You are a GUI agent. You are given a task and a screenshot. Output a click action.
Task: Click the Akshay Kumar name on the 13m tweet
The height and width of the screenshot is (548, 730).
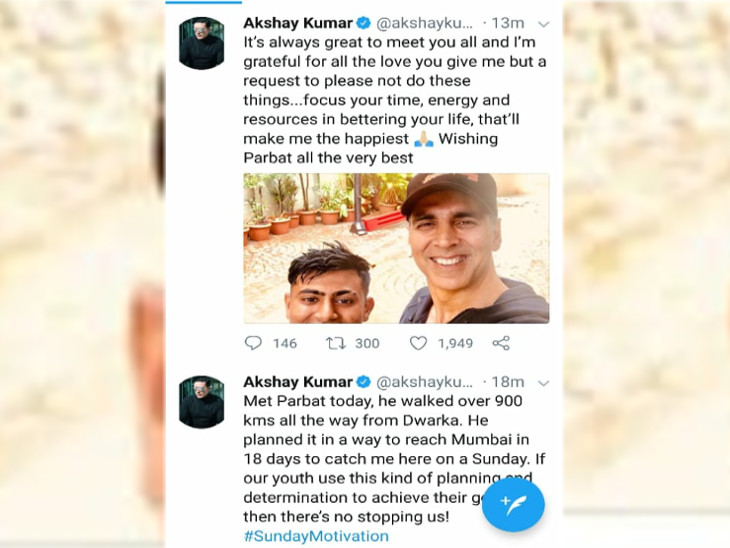click(x=298, y=22)
